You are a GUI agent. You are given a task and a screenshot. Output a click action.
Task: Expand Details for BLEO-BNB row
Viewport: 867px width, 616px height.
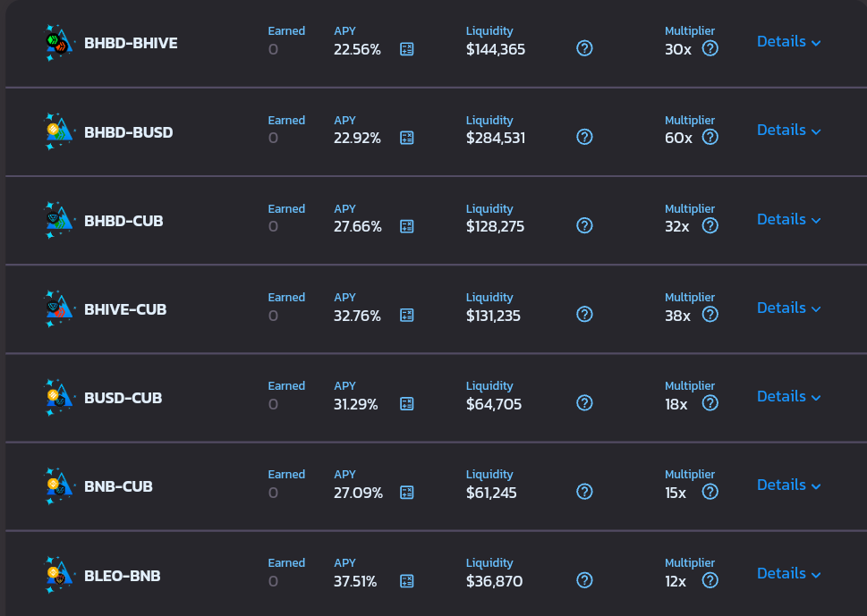(788, 573)
